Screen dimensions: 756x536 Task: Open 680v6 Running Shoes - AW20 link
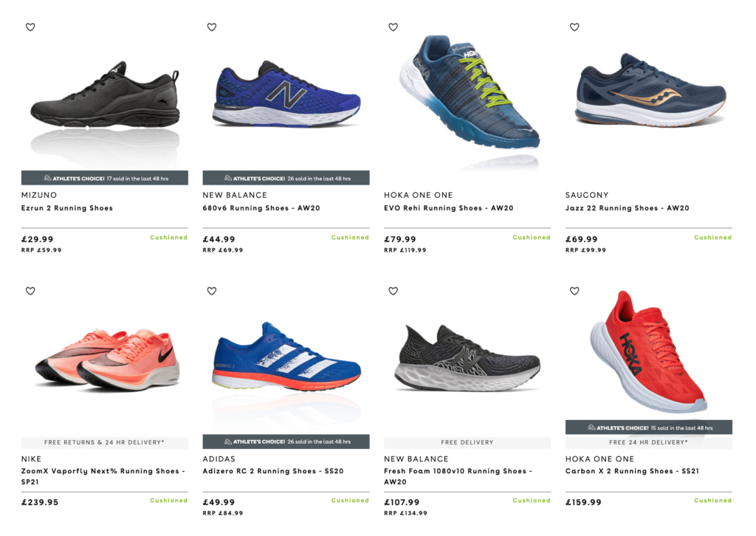(261, 208)
